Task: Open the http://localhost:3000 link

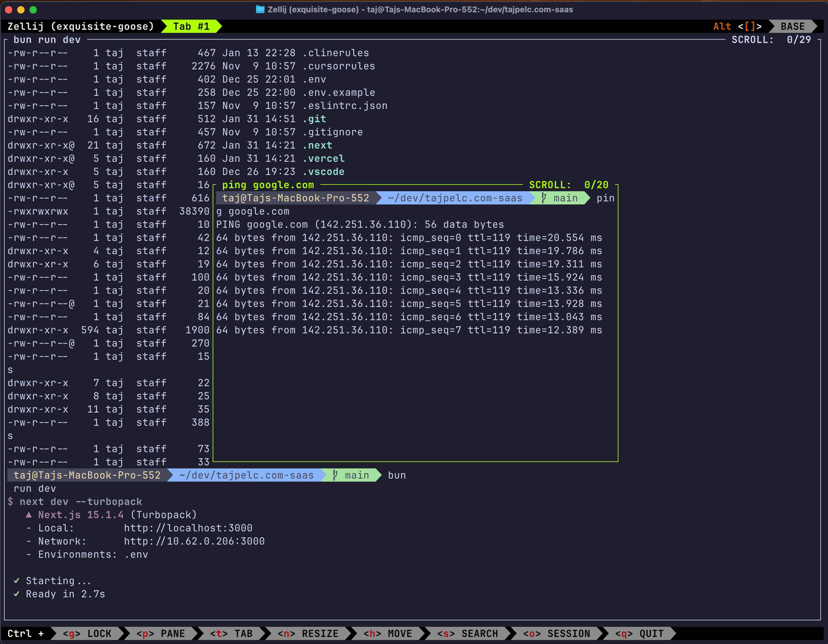Action: click(x=188, y=528)
